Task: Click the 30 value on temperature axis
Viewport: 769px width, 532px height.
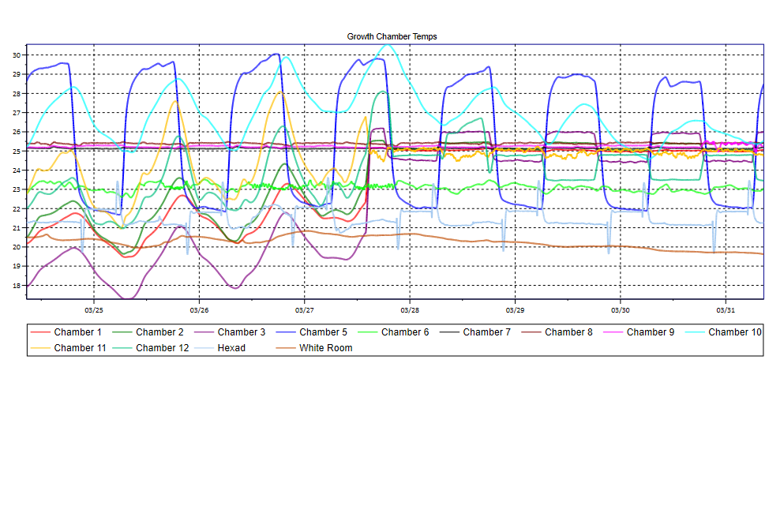Action: click(x=17, y=55)
